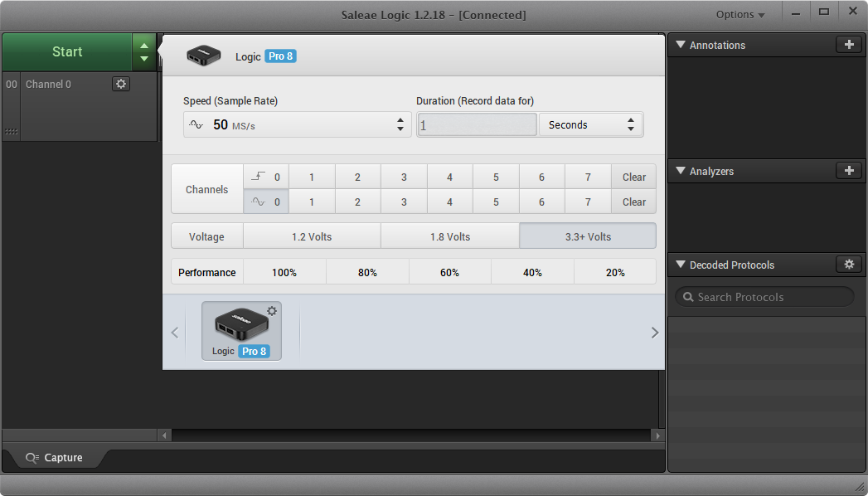Open the Seconds duration unit dropdown
Screen dimensions: 868x496
(x=590, y=124)
